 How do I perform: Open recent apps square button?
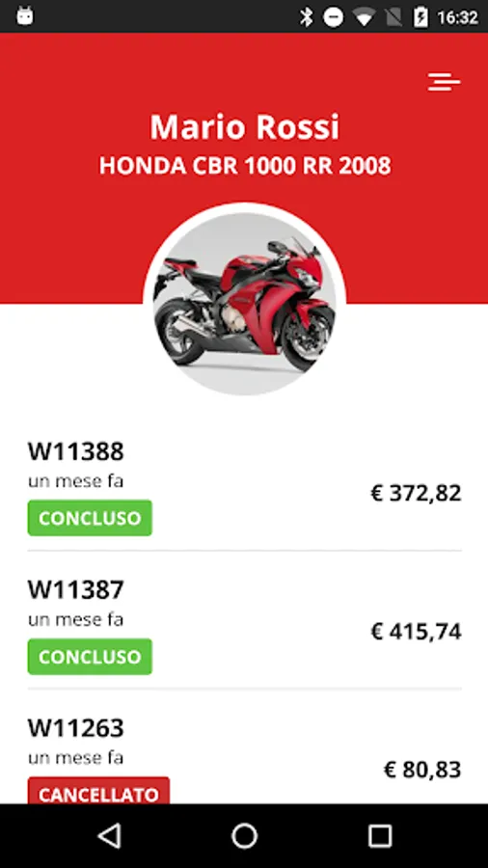pyautogui.click(x=380, y=835)
